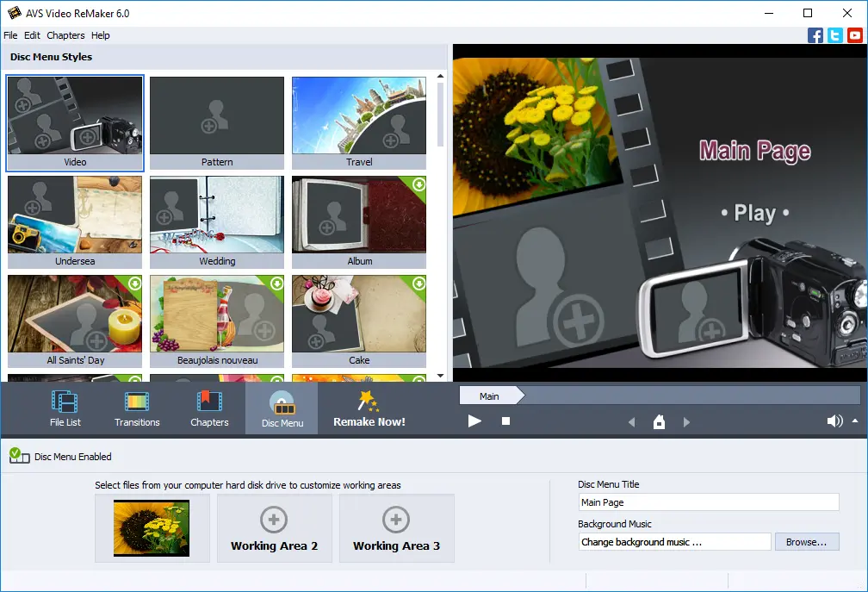The image size is (868, 592).
Task: Download the Cake style green icon
Action: [x=419, y=283]
